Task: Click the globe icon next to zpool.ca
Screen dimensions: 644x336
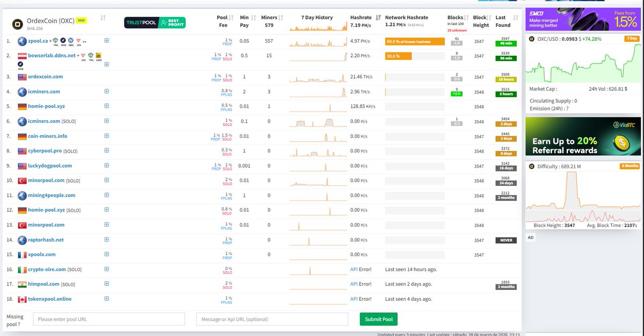Action: [22, 41]
